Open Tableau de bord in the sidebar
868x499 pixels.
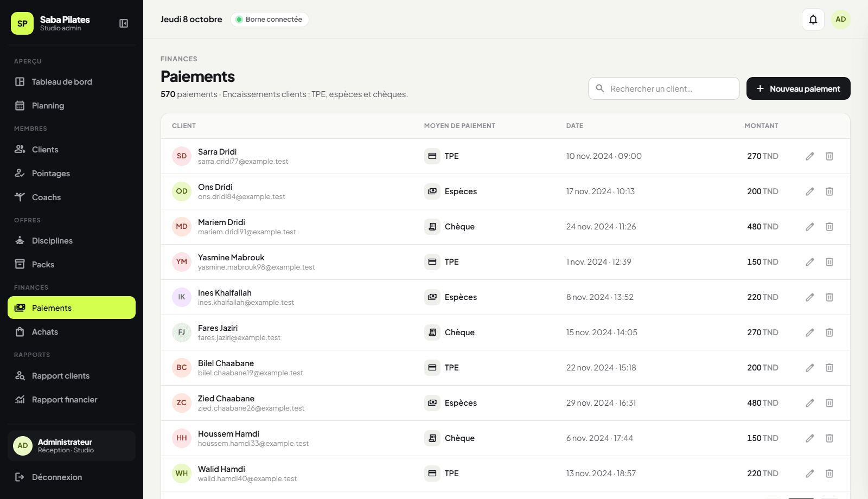pos(72,82)
